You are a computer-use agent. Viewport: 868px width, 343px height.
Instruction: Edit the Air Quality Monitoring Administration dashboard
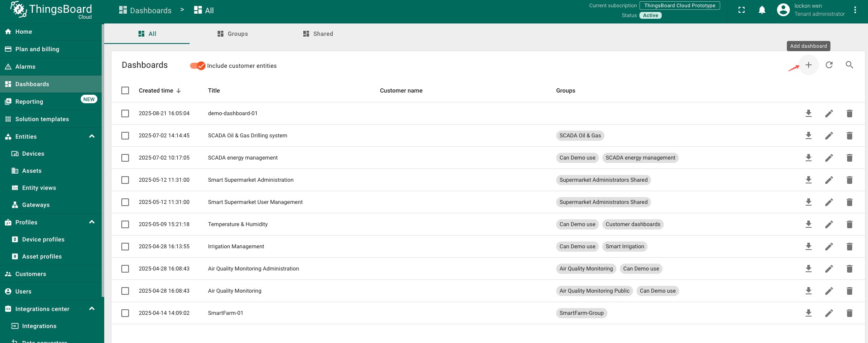pos(829,269)
